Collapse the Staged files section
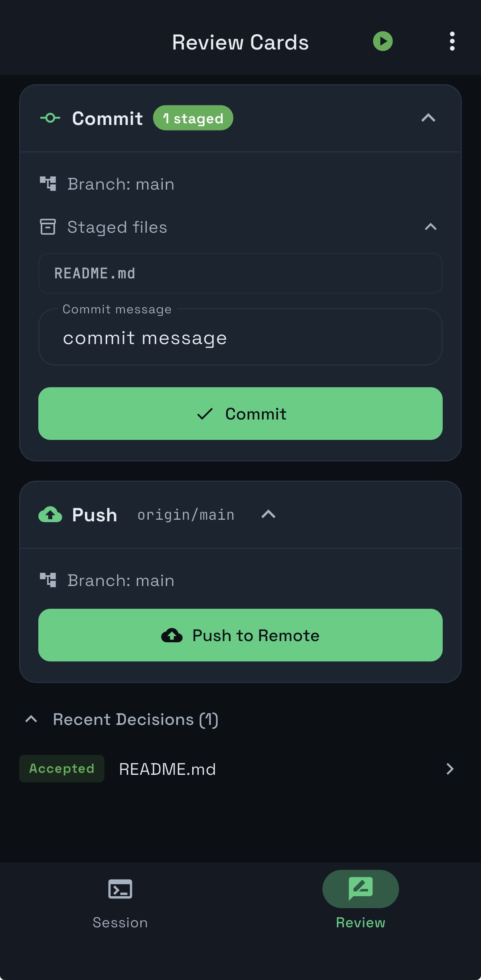Screen dimensions: 481x980 pyautogui.click(x=430, y=227)
